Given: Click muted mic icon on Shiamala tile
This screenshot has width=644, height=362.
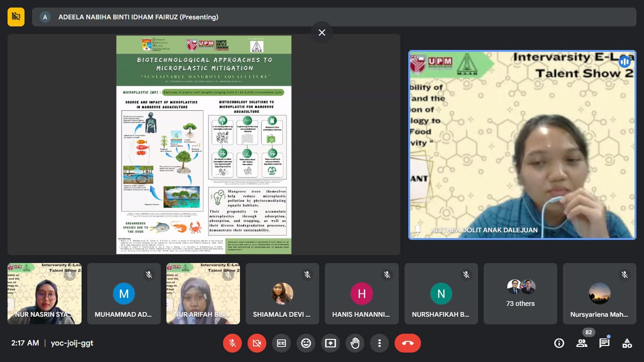Looking at the screenshot, I should click(307, 274).
